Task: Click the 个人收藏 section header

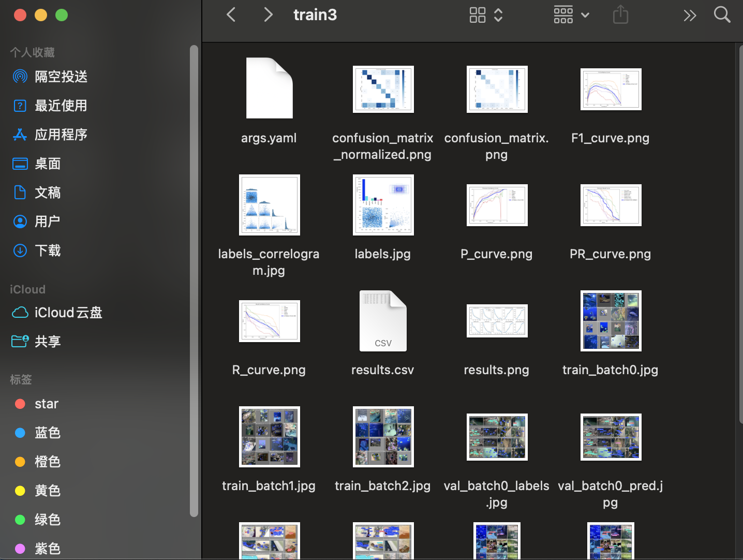Action: tap(32, 52)
